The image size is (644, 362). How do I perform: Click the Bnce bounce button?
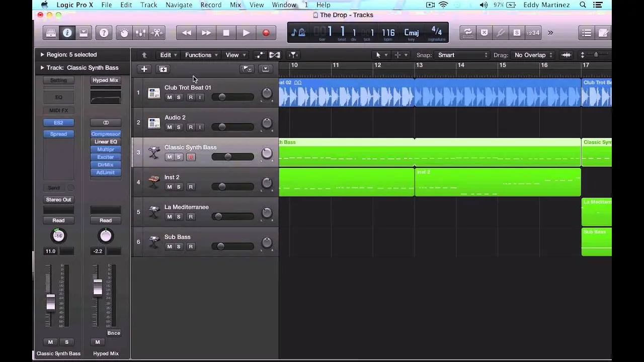point(114,333)
